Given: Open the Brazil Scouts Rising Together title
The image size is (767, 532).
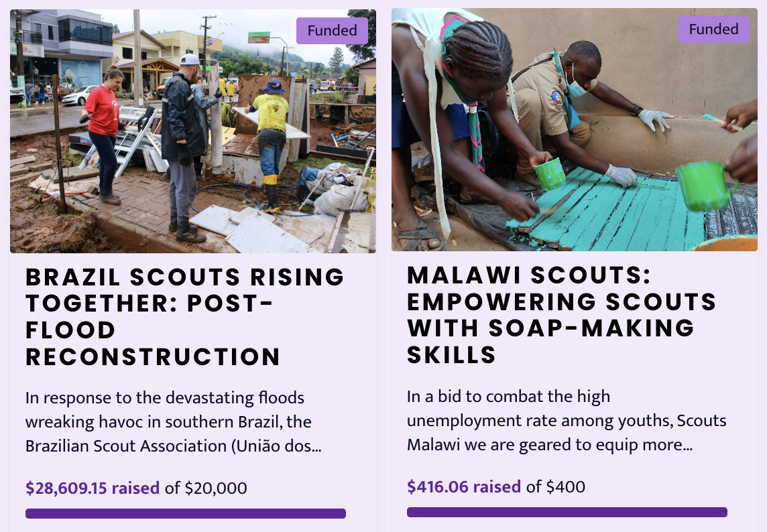Looking at the screenshot, I should tap(184, 316).
